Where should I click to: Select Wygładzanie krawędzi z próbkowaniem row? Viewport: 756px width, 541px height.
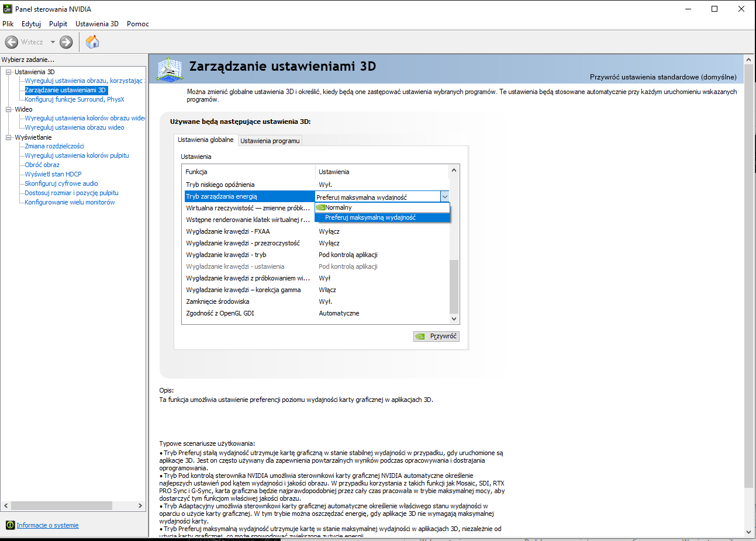click(x=316, y=278)
